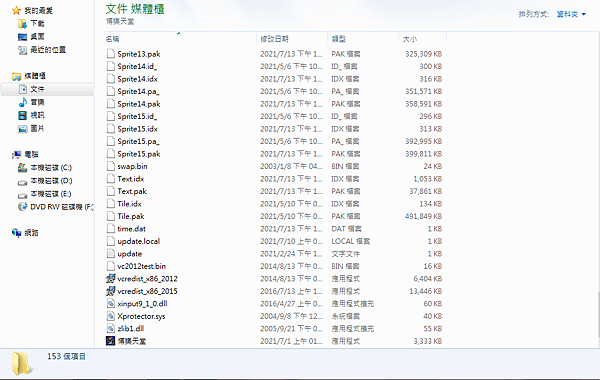Click the LOCAL file type cell
This screenshot has width=600, height=380.
pos(351,241)
